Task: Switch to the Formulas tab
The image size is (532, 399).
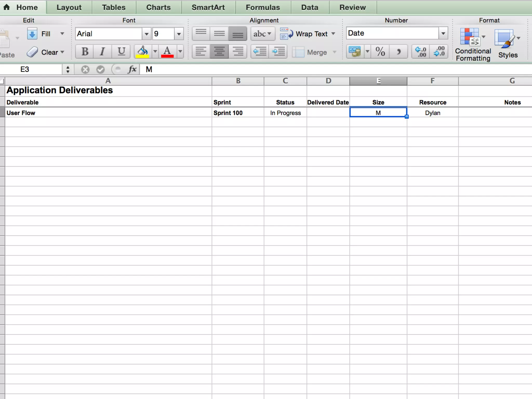Action: [263, 7]
